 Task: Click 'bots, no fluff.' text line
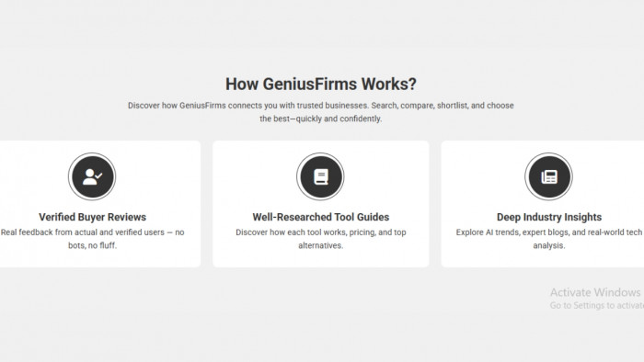point(92,245)
